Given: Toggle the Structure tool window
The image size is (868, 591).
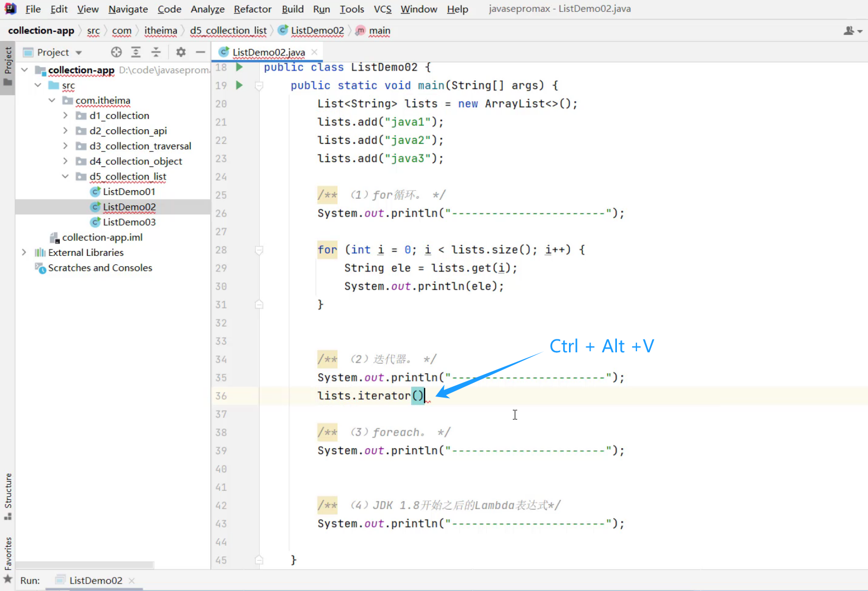Looking at the screenshot, I should pyautogui.click(x=8, y=496).
